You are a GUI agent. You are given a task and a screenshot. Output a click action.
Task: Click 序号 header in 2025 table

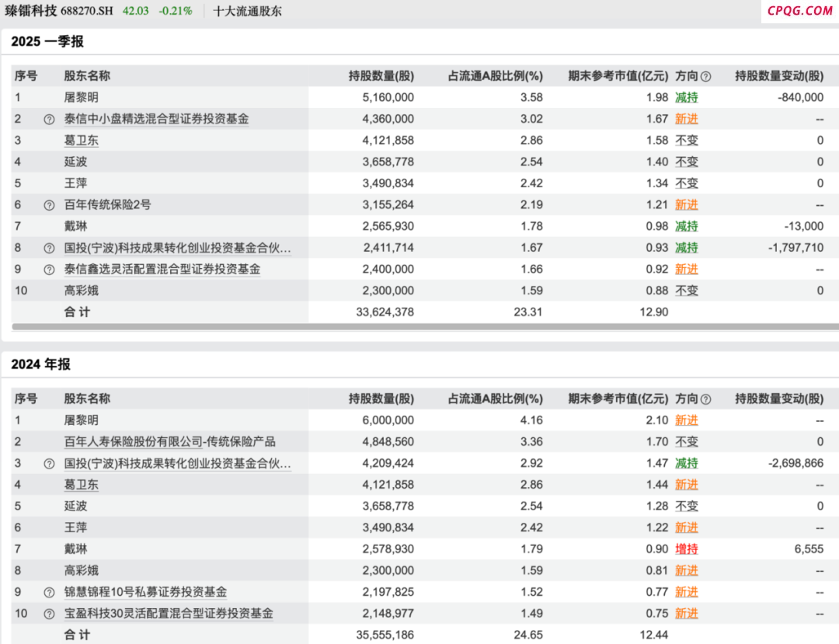pos(26,76)
